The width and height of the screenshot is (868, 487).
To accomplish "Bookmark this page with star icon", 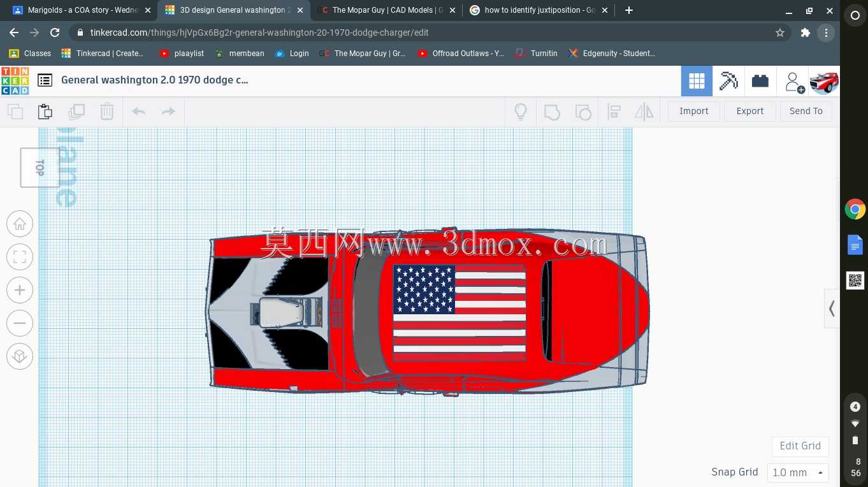I will click(x=780, y=33).
